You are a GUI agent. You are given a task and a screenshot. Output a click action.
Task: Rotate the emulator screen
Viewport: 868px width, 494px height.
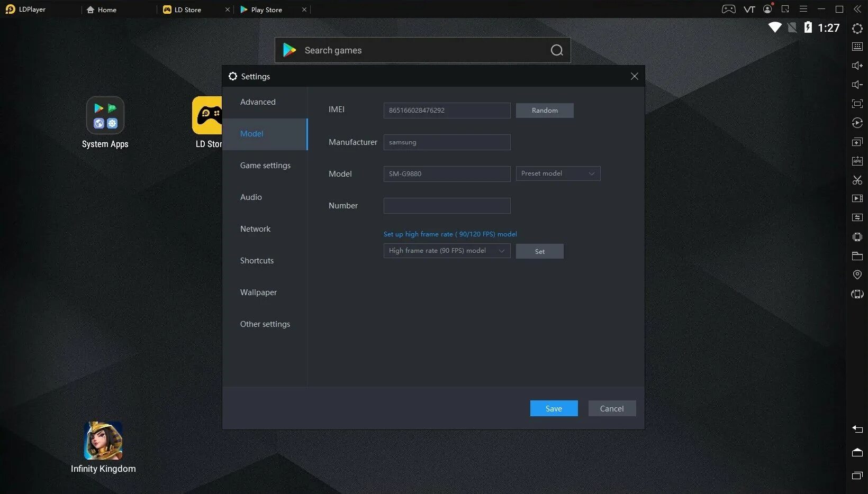(x=857, y=294)
